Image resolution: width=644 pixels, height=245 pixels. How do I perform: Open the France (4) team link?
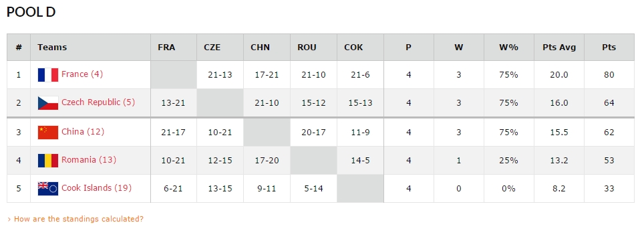pyautogui.click(x=82, y=74)
